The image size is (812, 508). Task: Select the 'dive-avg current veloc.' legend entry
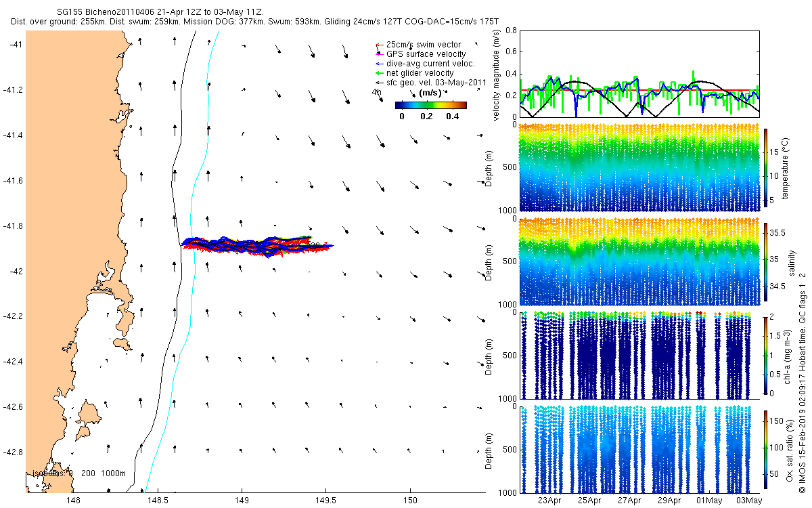[430, 64]
